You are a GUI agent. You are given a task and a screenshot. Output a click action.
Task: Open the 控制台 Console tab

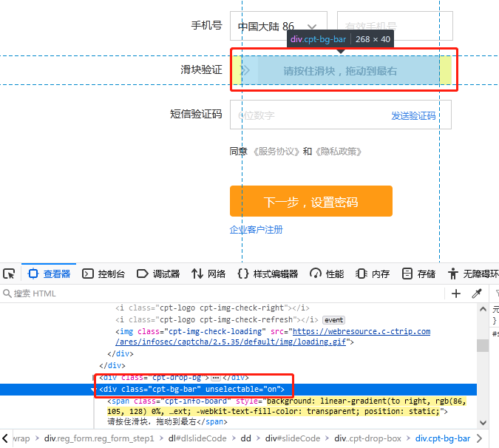click(103, 274)
